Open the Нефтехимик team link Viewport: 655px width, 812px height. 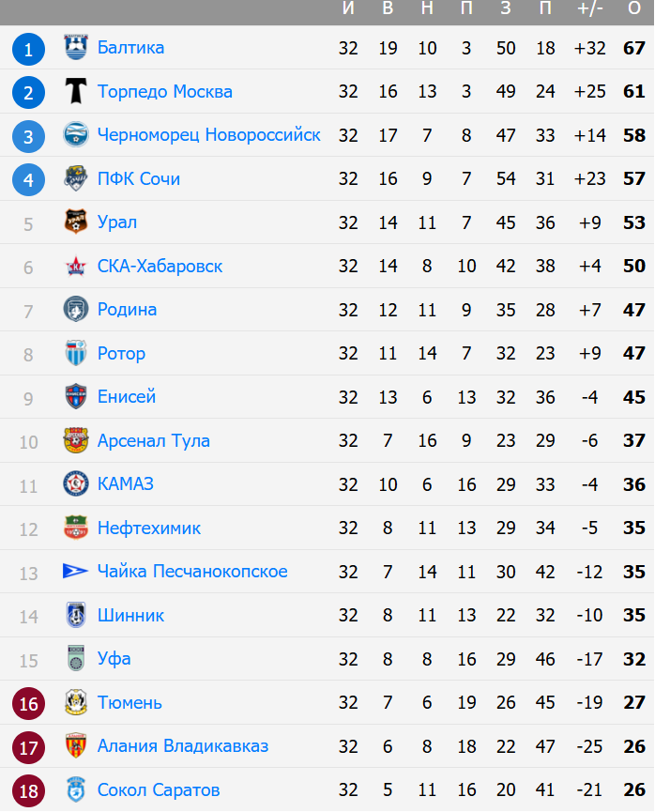[149, 529]
